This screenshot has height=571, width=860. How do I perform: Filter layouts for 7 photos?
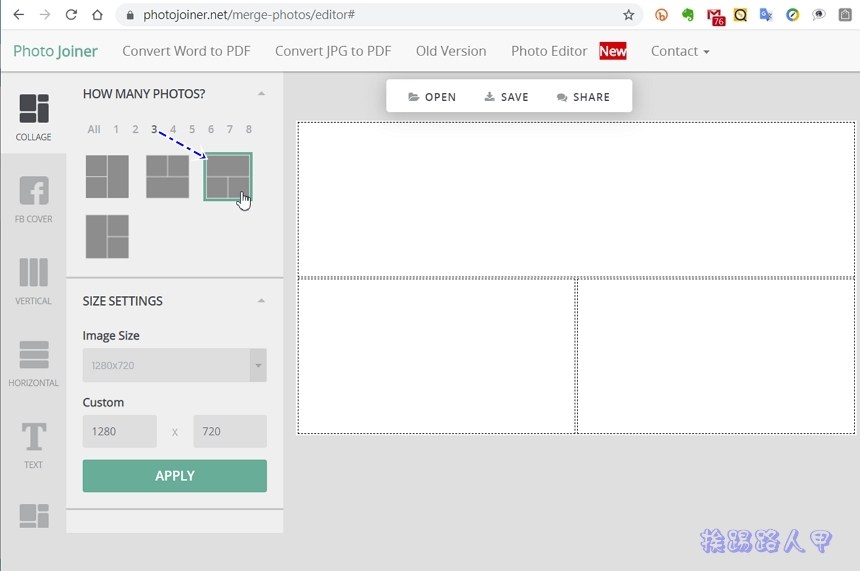(x=230, y=129)
